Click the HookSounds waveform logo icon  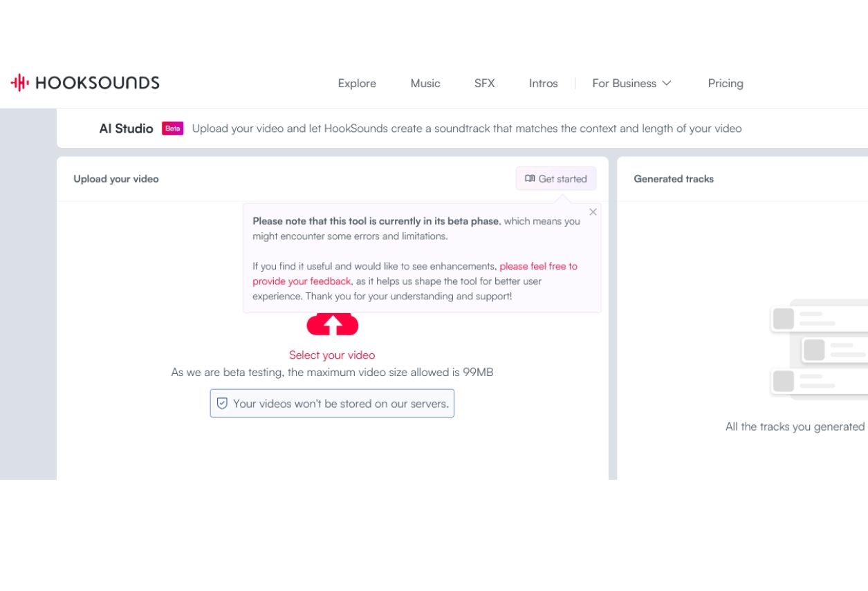point(19,83)
